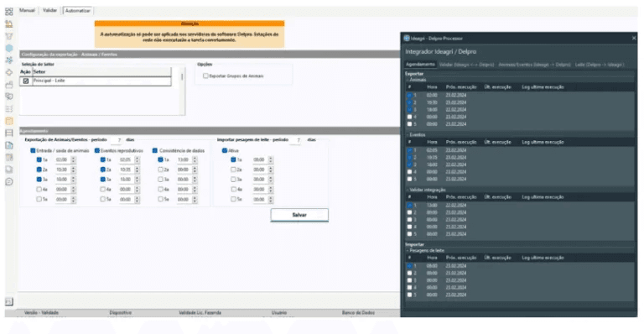Viewport: 644px width, 334px height.
Task: Adjust 10:30 time spinner for Entrada 2a
Action: tap(74, 170)
